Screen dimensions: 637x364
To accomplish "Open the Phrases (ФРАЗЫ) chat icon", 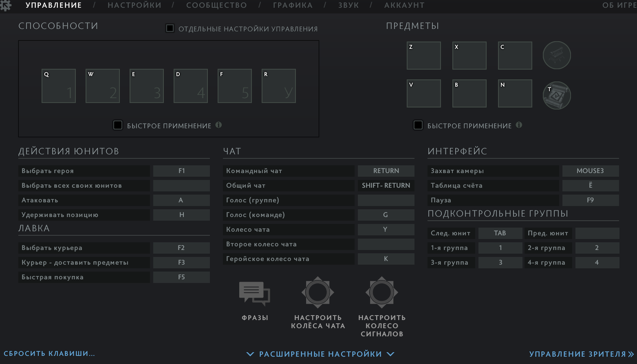I will 255,294.
